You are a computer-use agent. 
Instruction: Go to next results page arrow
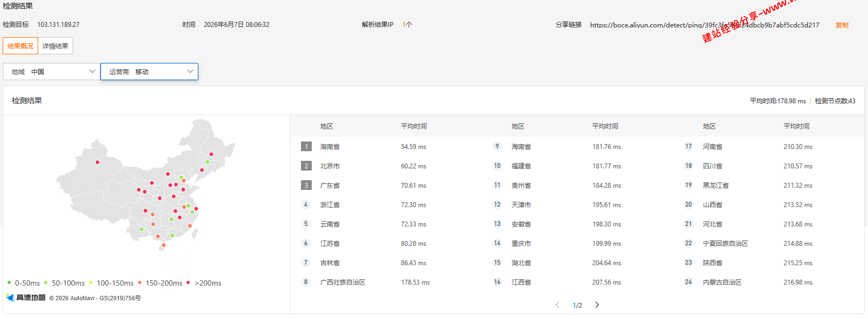[597, 305]
